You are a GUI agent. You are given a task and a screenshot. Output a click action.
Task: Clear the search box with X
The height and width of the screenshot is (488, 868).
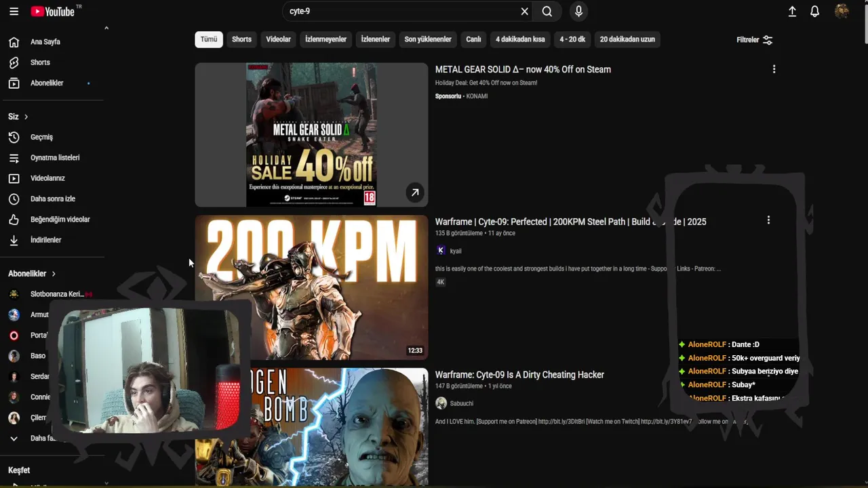tap(524, 12)
